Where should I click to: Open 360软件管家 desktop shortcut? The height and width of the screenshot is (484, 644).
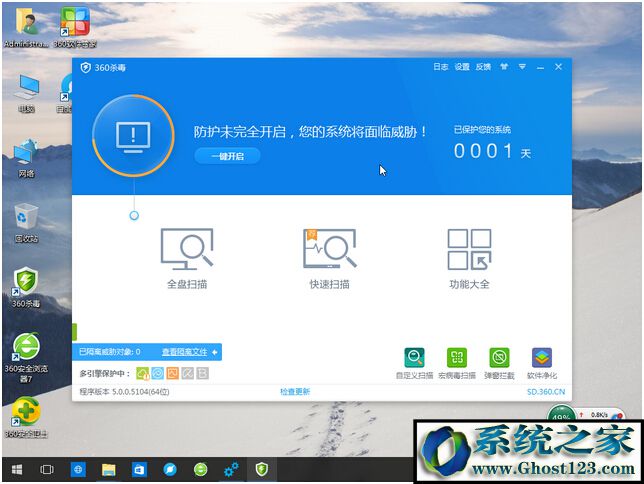point(75,28)
